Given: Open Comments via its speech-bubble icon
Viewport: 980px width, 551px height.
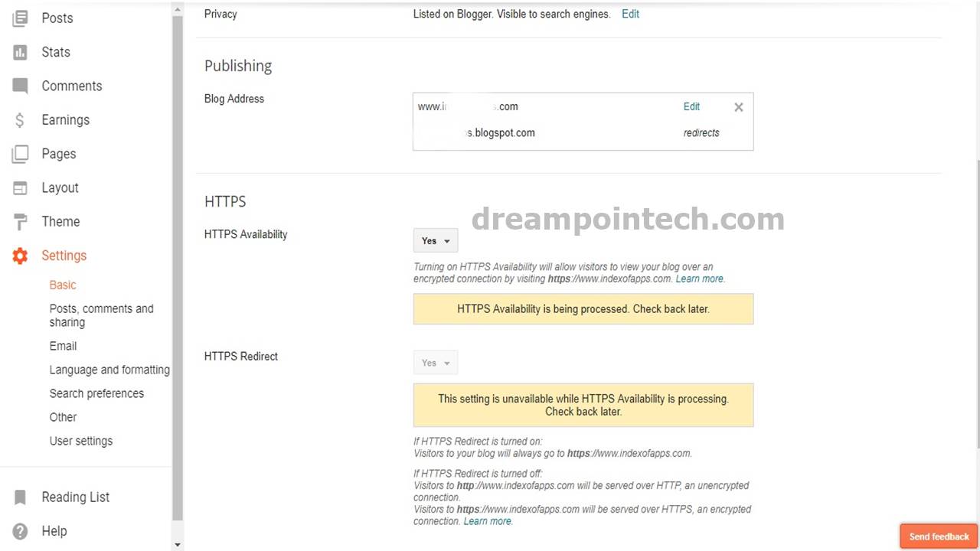Looking at the screenshot, I should [19, 86].
